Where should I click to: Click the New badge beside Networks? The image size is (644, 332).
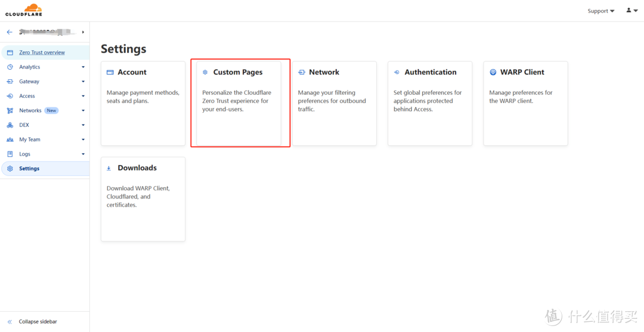pos(51,110)
